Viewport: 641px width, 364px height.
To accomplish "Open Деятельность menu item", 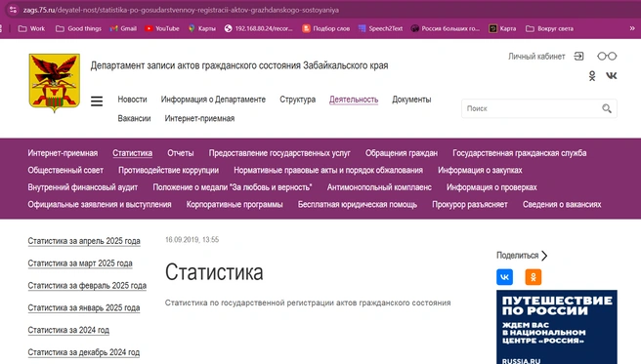I will [354, 100].
